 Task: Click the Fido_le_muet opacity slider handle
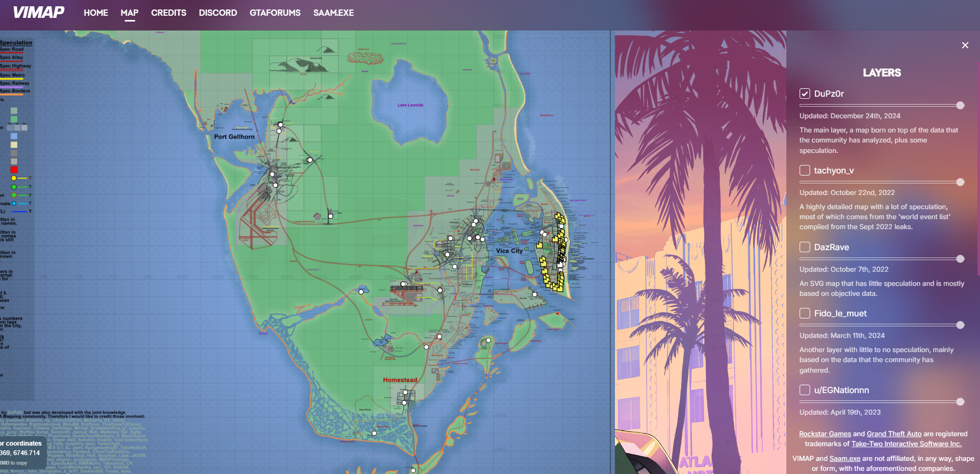961,325
